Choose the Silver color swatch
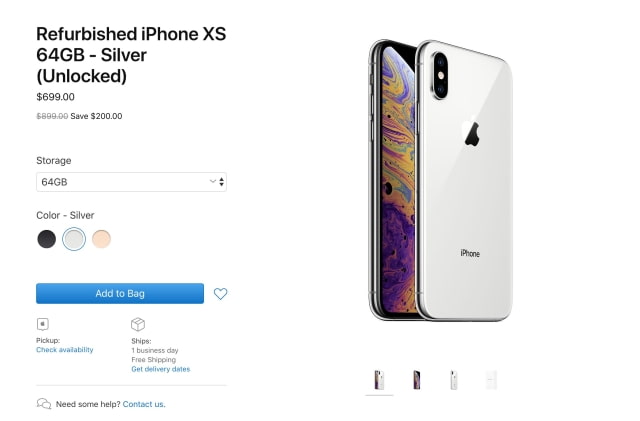The width and height of the screenshot is (640, 421). click(x=74, y=239)
